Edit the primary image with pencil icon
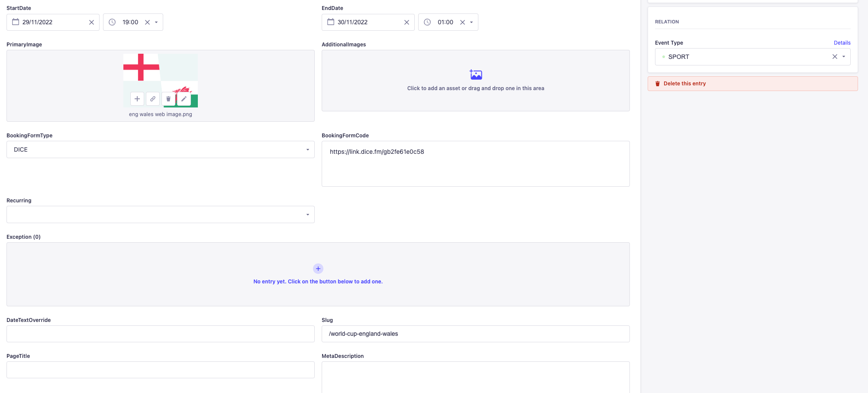Viewport: 868px width, 393px height. [x=184, y=99]
